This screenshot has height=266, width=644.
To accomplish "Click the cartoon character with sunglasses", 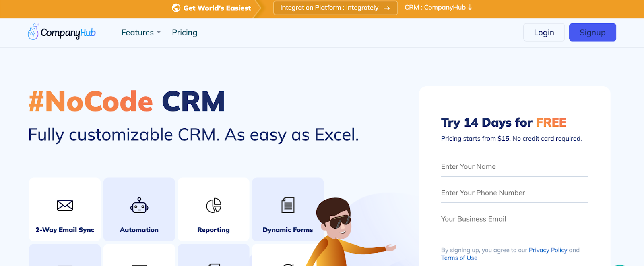I will [x=346, y=232].
